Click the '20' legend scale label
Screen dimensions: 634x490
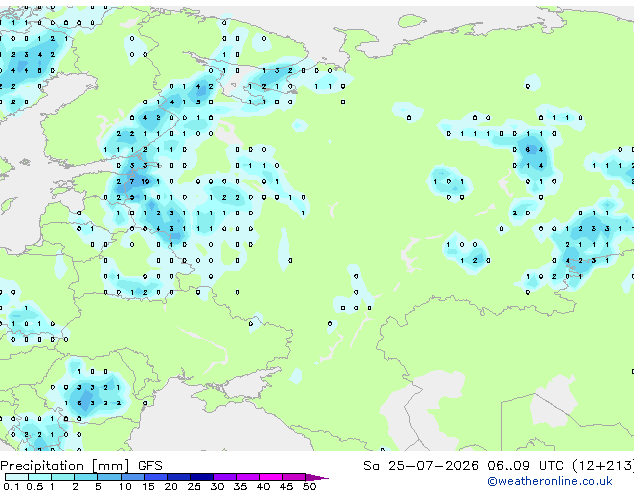point(171,486)
